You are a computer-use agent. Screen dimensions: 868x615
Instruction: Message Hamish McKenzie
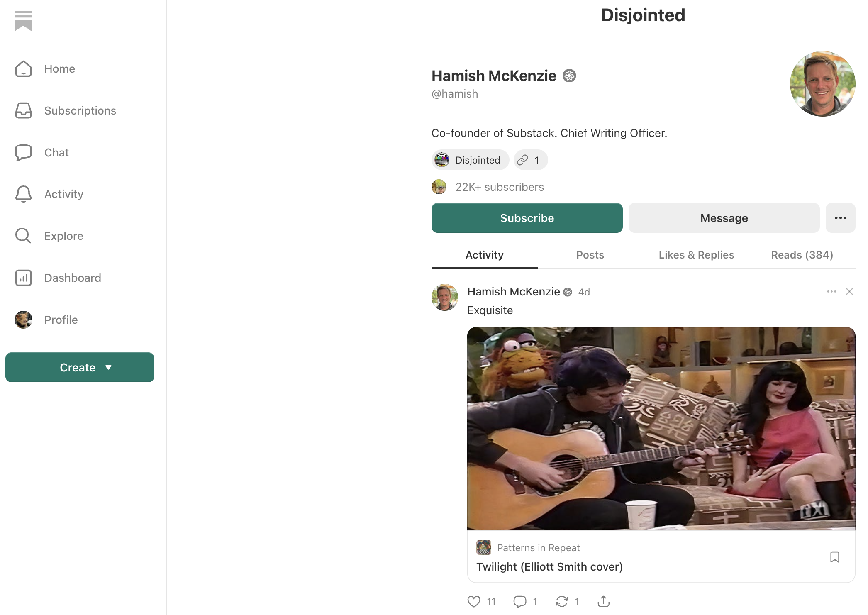[724, 218]
